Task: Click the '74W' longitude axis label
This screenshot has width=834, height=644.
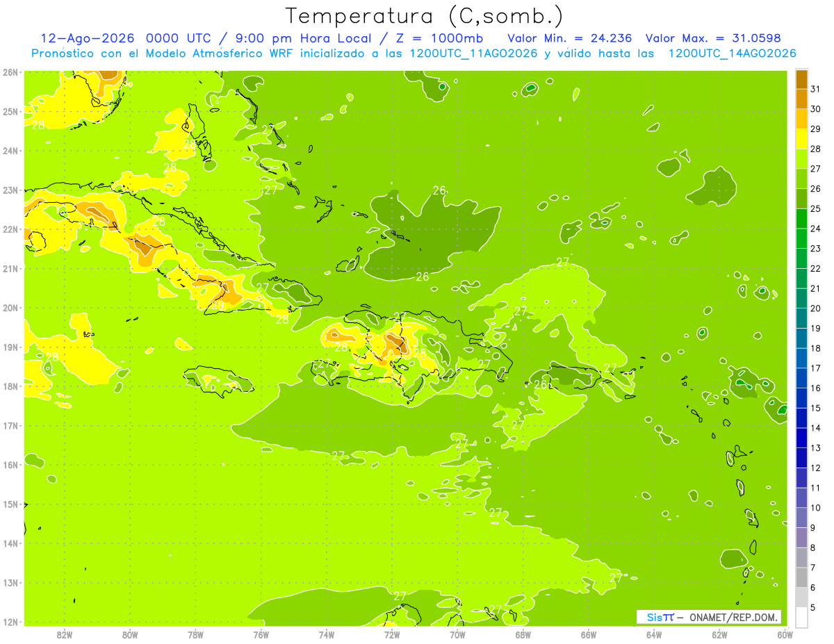Action: point(326,635)
